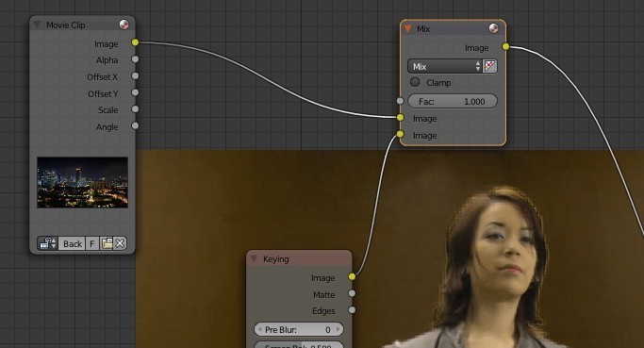The height and width of the screenshot is (348, 644).
Task: Toggle the Movie Clip node preview sphere icon
Action: coord(124,25)
